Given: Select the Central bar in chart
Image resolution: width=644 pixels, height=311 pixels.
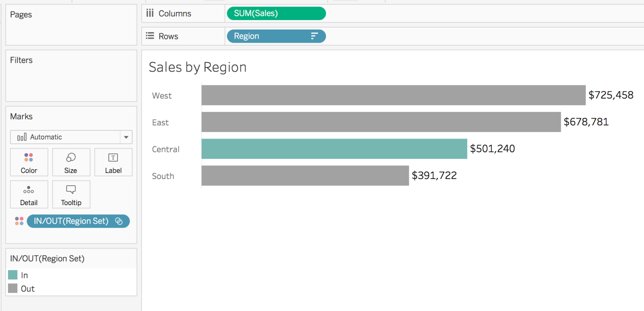Looking at the screenshot, I should (334, 149).
